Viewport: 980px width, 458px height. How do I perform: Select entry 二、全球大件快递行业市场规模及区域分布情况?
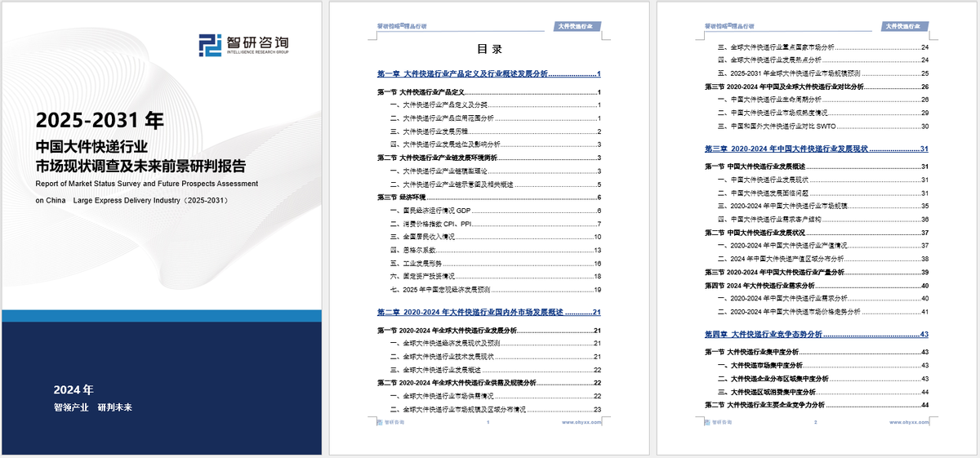(x=495, y=409)
